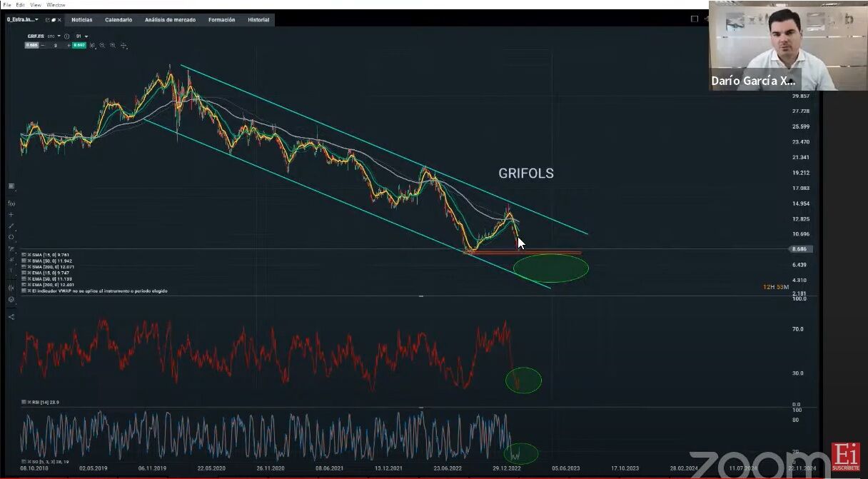Open the f(x) indicators menu
868x479 pixels.
click(x=11, y=203)
